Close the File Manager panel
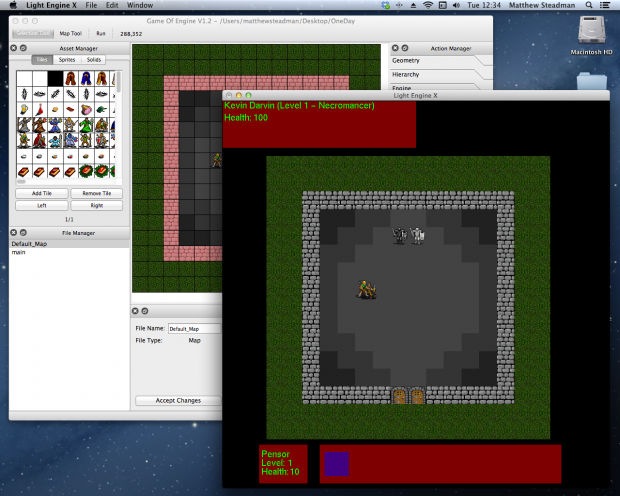The width and height of the screenshot is (620, 496). click(x=14, y=233)
